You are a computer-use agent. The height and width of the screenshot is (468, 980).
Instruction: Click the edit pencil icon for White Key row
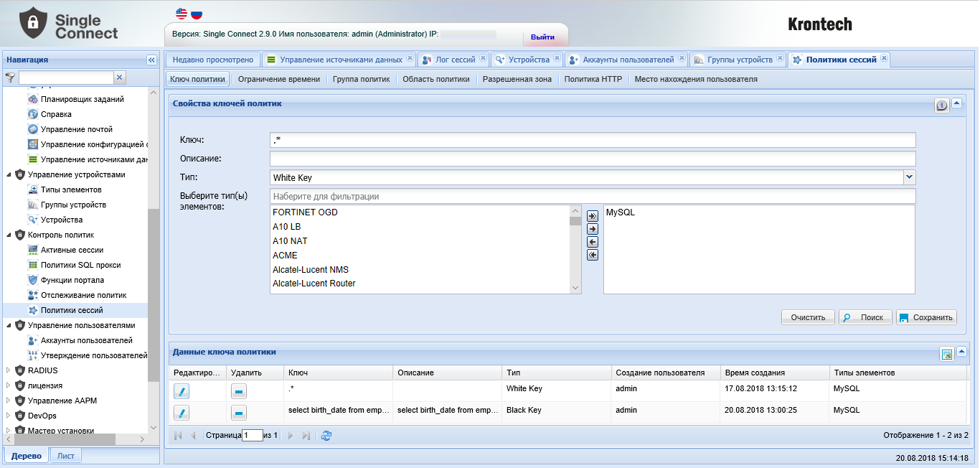coord(182,390)
